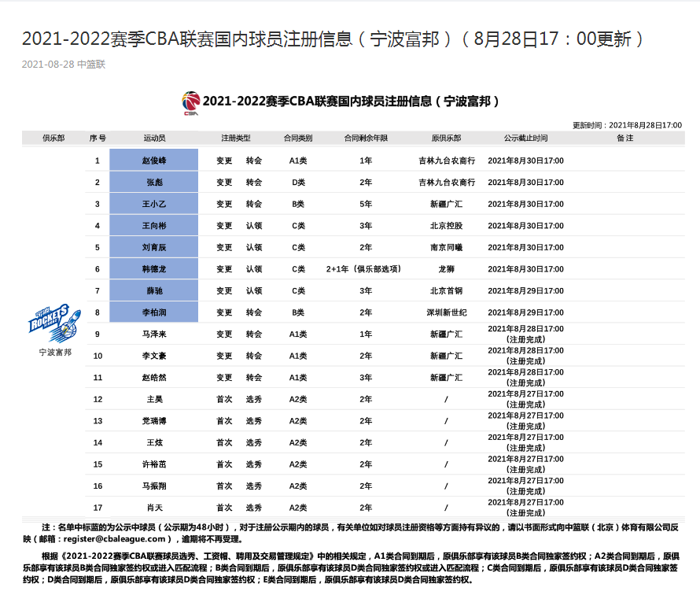
Task: Click 深圳新世纪 former club cell
Action: (447, 312)
